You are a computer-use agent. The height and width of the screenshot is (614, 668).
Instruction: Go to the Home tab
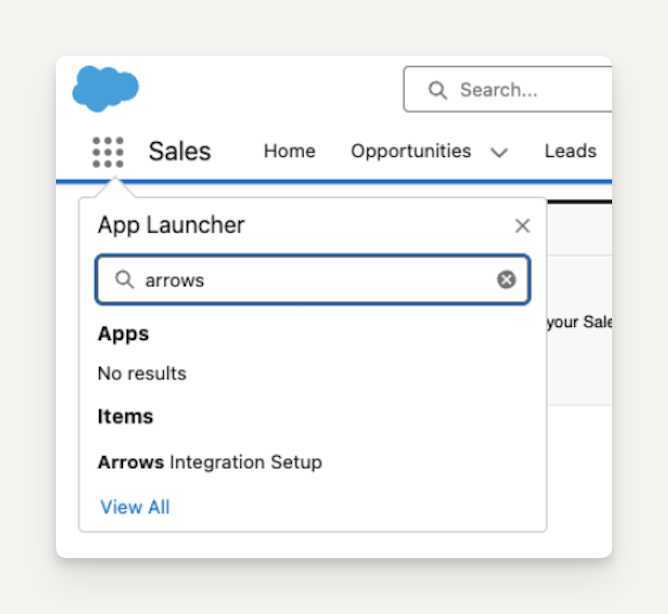coord(289,151)
